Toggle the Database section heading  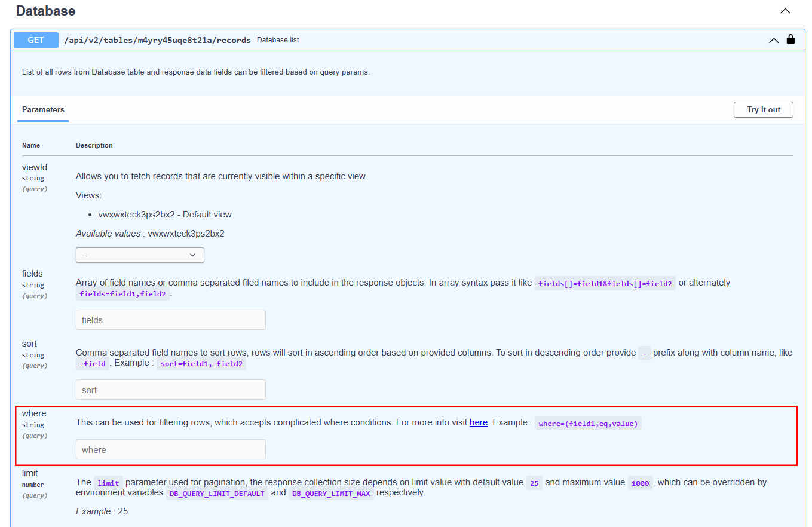45,11
